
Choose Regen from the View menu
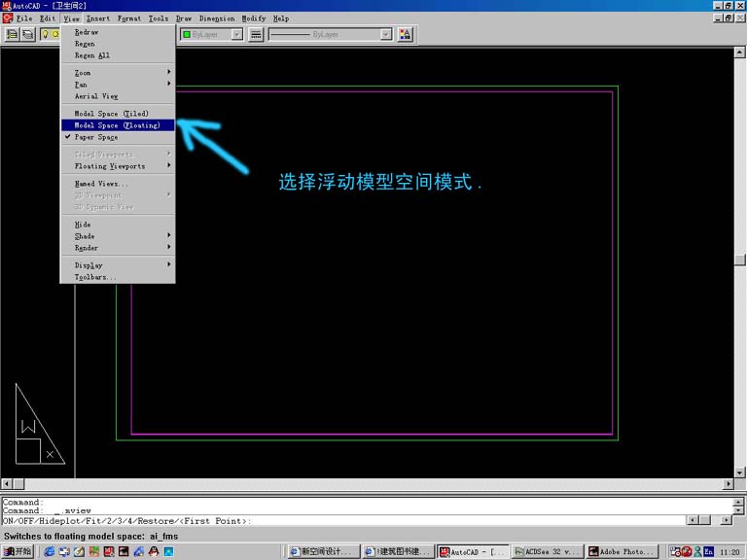click(118, 44)
